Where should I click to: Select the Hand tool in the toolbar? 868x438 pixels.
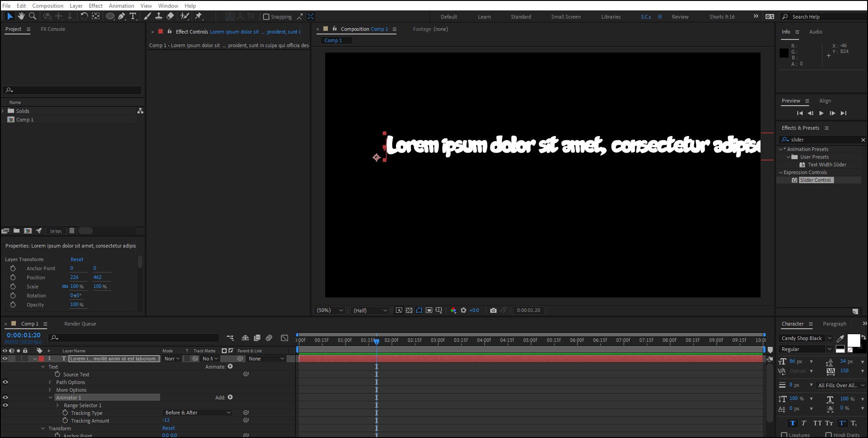click(x=21, y=16)
